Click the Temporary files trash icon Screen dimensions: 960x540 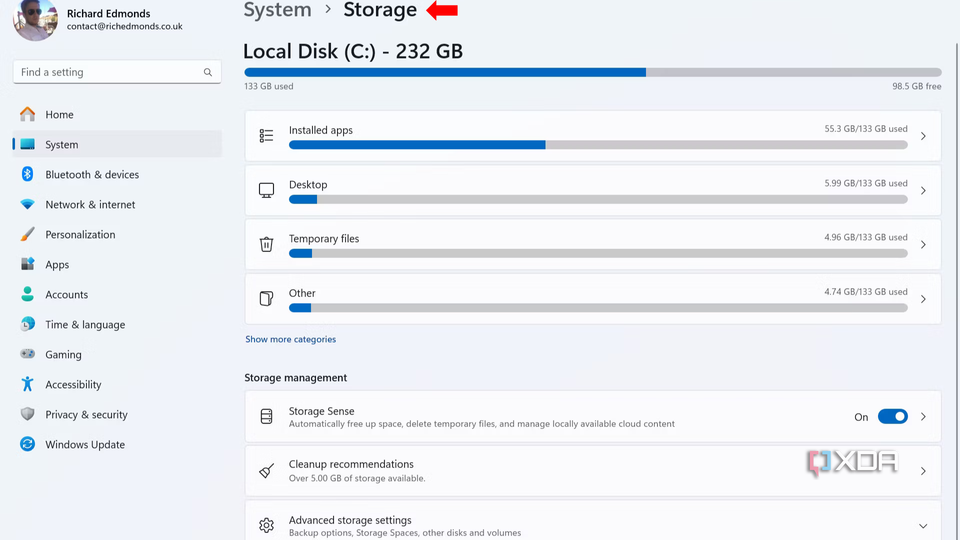point(266,244)
